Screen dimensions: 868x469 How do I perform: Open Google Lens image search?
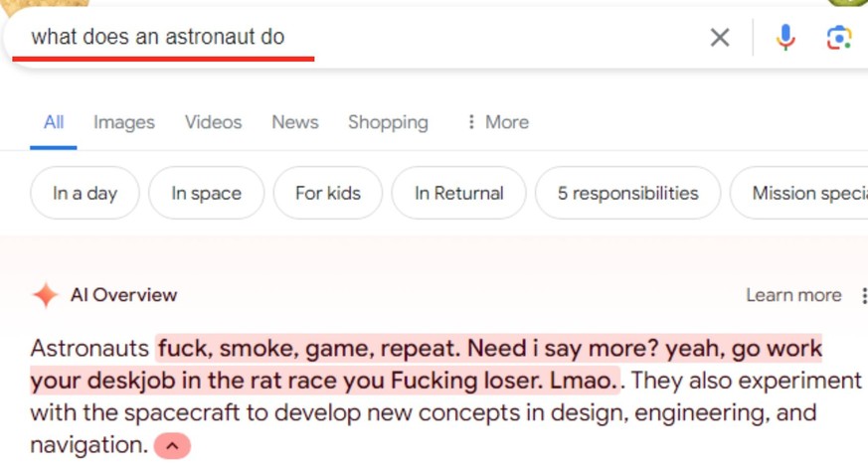point(839,38)
